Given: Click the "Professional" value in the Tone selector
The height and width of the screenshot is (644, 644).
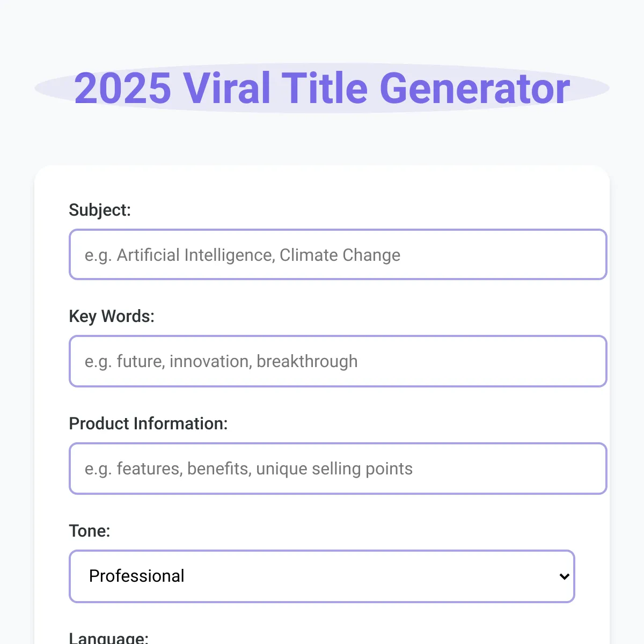Looking at the screenshot, I should 137,576.
